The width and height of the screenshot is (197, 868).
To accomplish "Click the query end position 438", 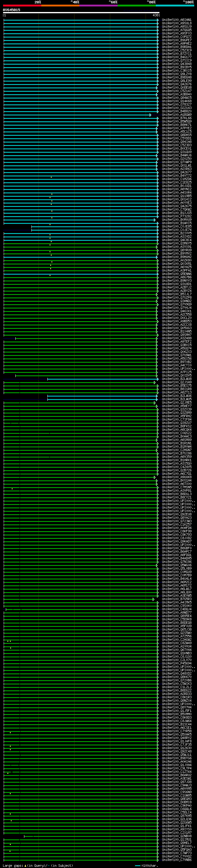I will 155,15.
